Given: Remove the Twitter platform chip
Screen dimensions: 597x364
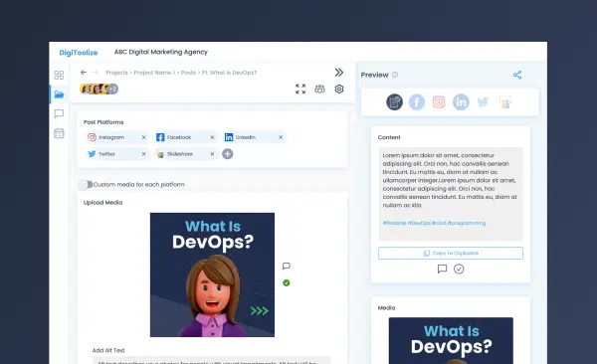Looking at the screenshot, I should (144, 154).
